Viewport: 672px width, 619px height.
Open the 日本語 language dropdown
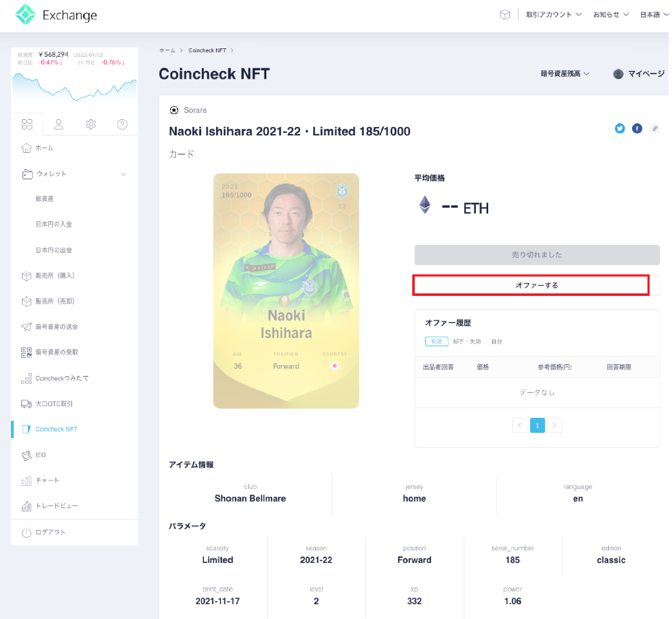coord(655,15)
